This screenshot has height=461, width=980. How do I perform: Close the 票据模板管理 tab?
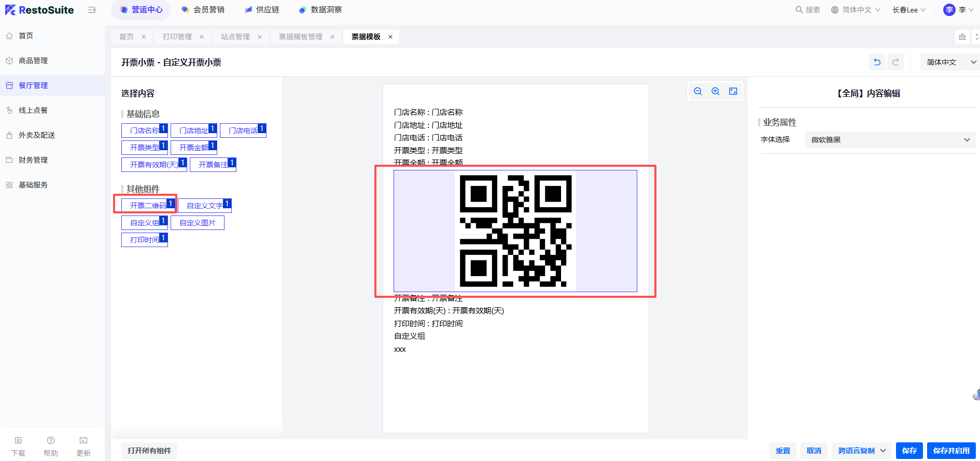tap(332, 37)
